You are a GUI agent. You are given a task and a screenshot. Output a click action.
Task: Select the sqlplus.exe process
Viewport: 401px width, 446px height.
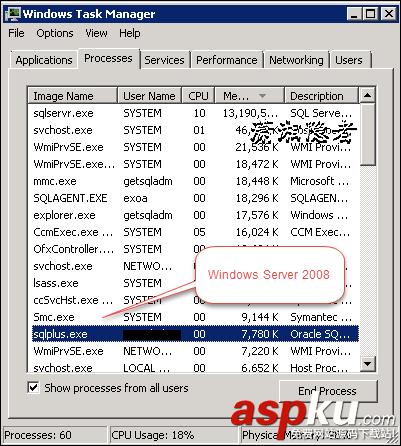[195, 334]
